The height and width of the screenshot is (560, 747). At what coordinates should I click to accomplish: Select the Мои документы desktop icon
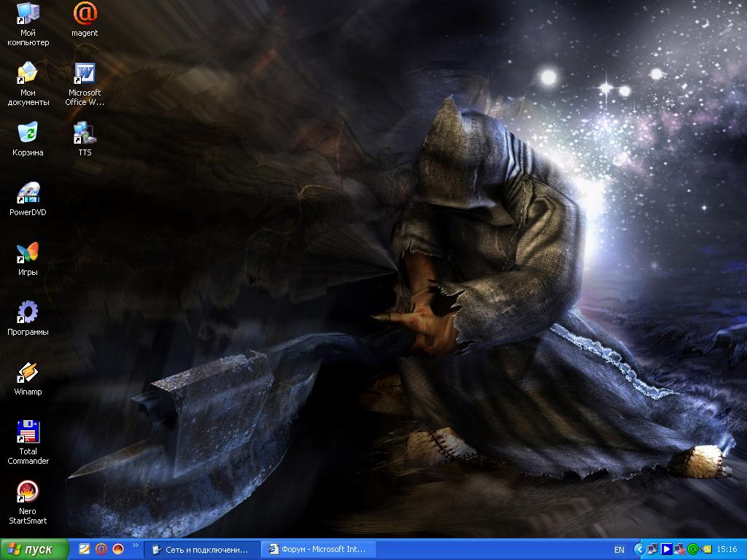point(28,84)
